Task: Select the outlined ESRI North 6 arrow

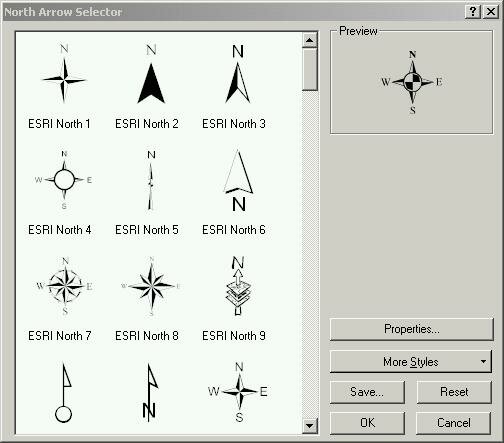Action: (238, 180)
